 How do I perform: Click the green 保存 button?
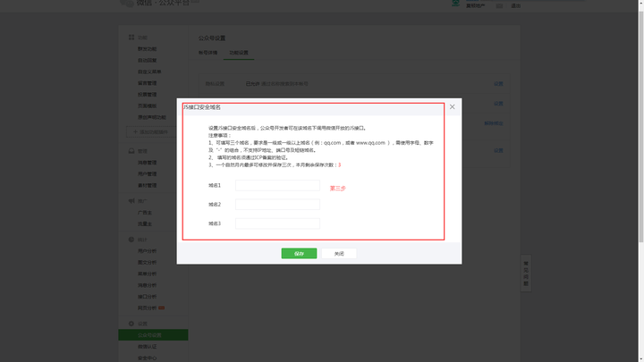tap(299, 254)
